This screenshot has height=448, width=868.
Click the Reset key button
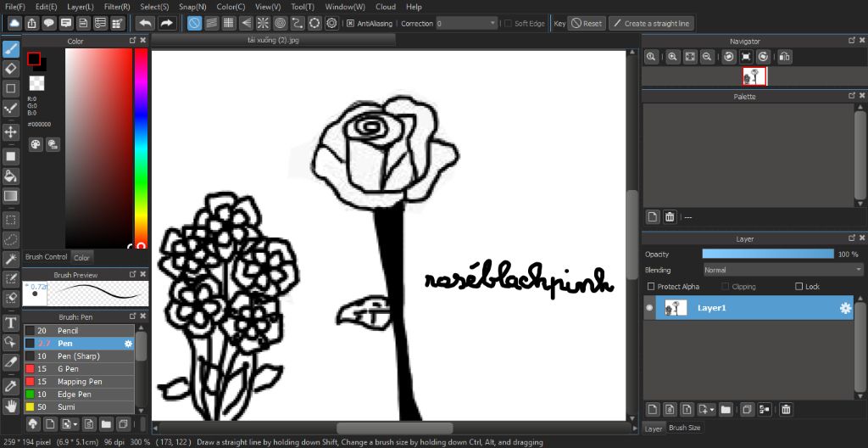587,23
